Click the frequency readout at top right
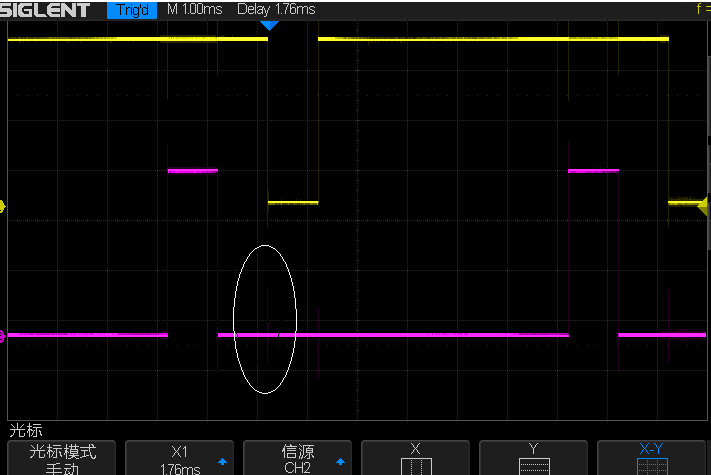 click(702, 10)
